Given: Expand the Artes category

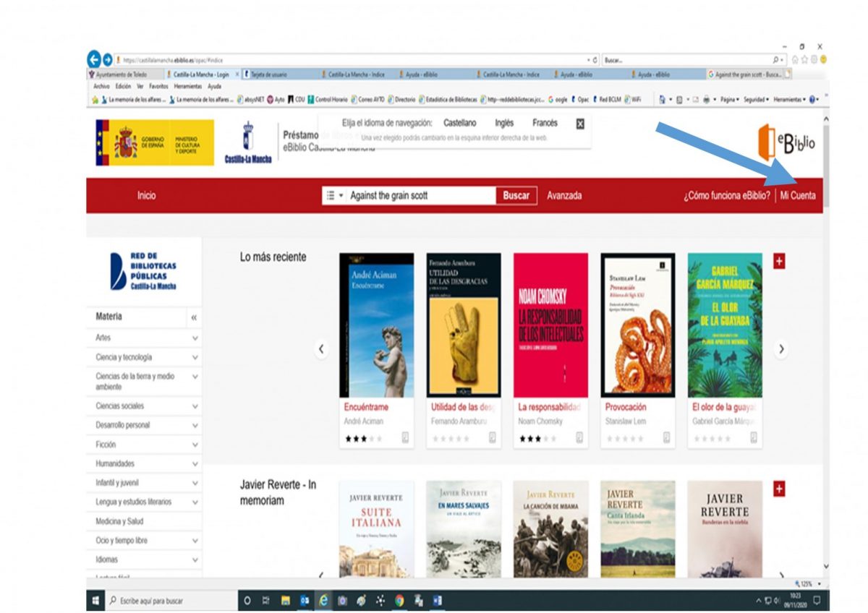Looking at the screenshot, I should 195,338.
